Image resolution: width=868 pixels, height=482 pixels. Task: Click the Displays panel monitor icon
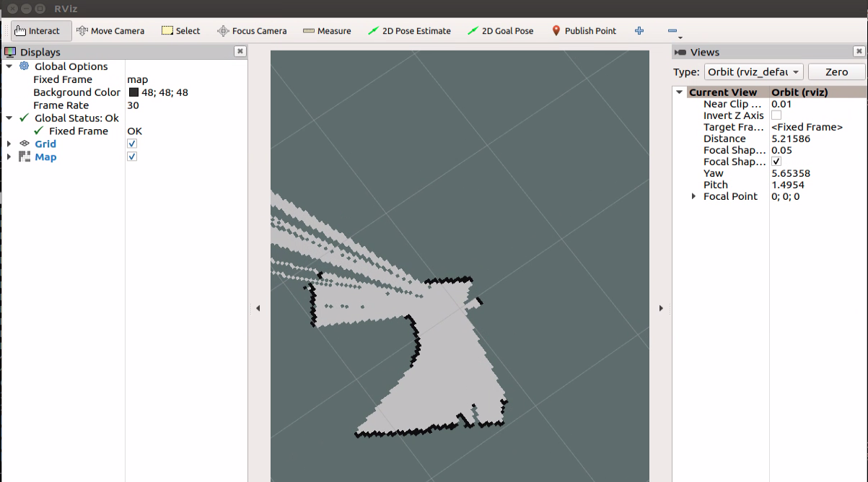tap(10, 52)
